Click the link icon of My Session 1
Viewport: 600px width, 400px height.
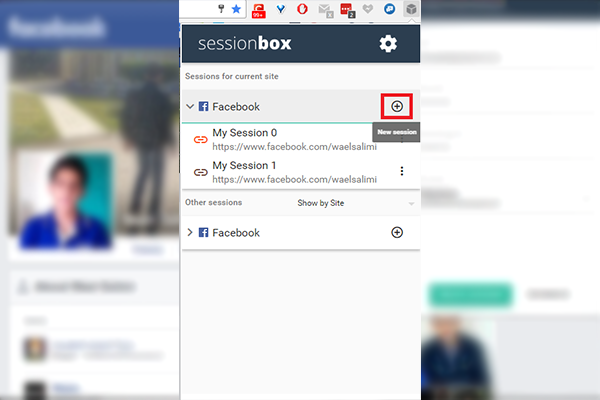click(201, 172)
